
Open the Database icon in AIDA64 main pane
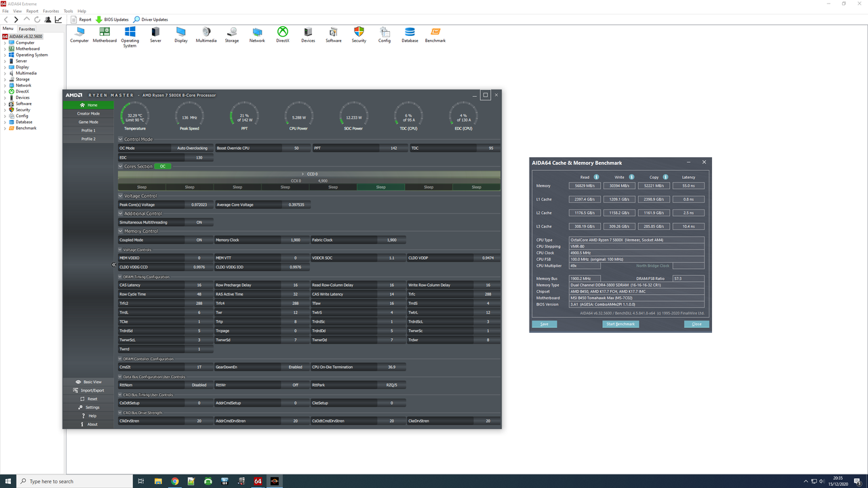[x=410, y=32]
